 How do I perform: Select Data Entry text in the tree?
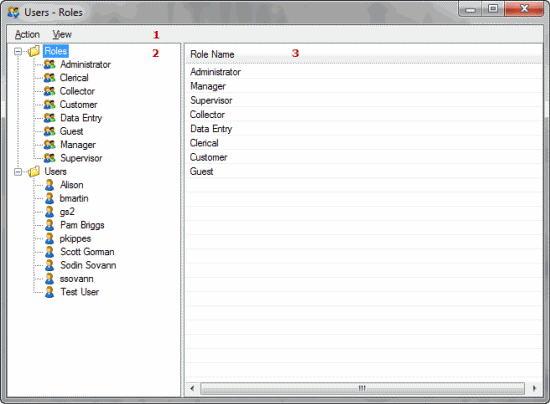pos(81,118)
